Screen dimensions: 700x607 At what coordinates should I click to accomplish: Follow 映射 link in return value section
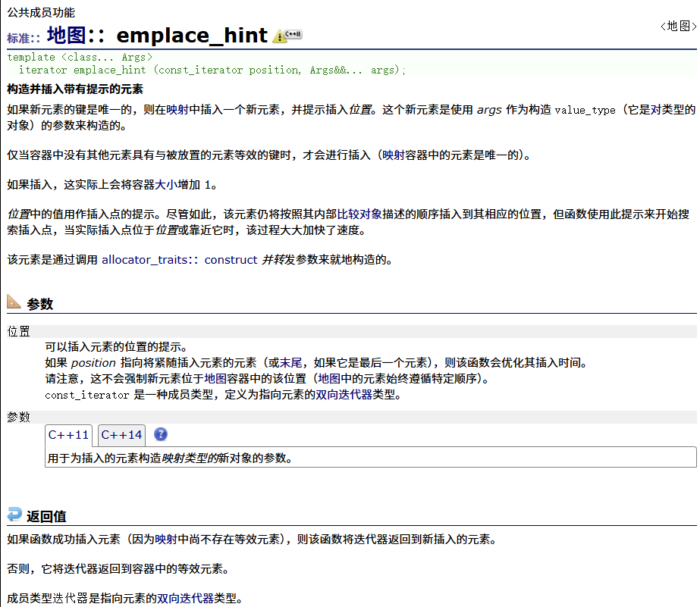tap(166, 540)
